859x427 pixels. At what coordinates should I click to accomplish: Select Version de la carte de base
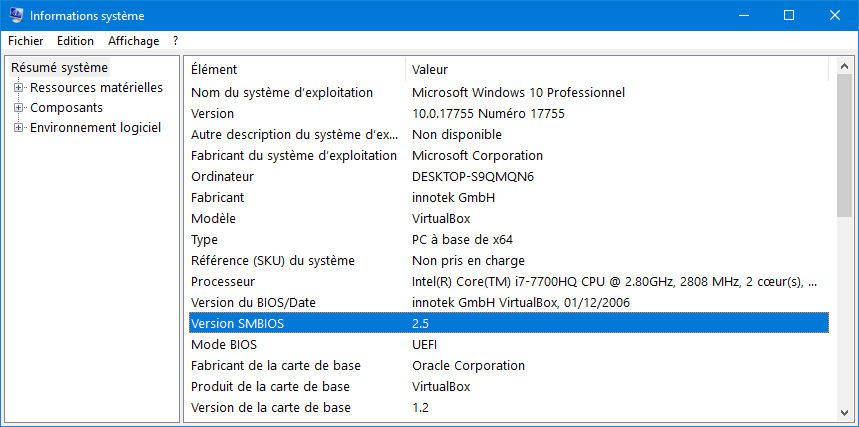tap(509, 408)
